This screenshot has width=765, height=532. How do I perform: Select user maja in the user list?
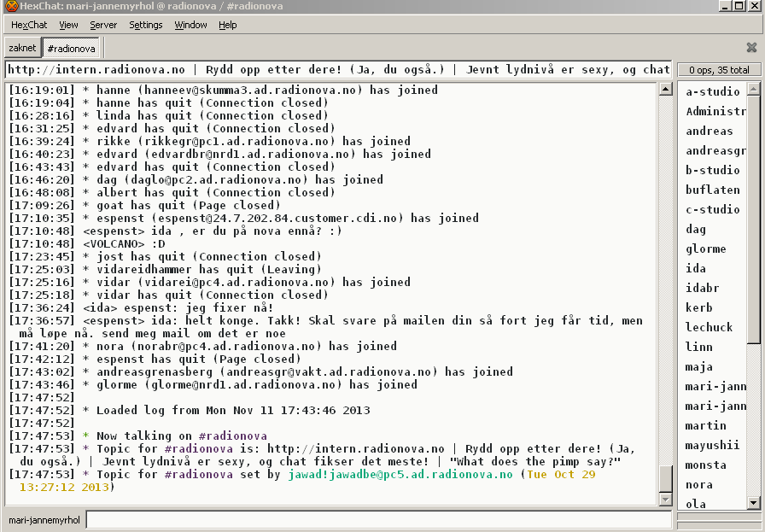pos(713,366)
